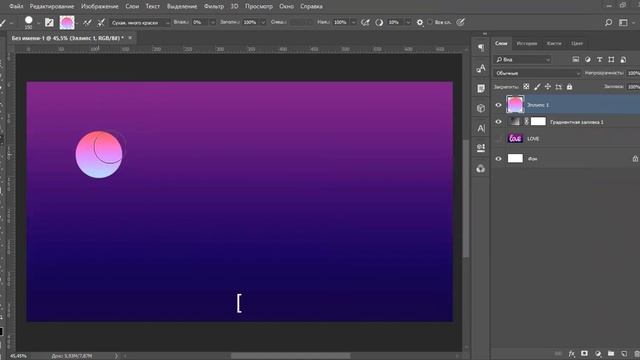Open the layer filter type dropdown
This screenshot has height=360, width=640.
click(x=522, y=60)
